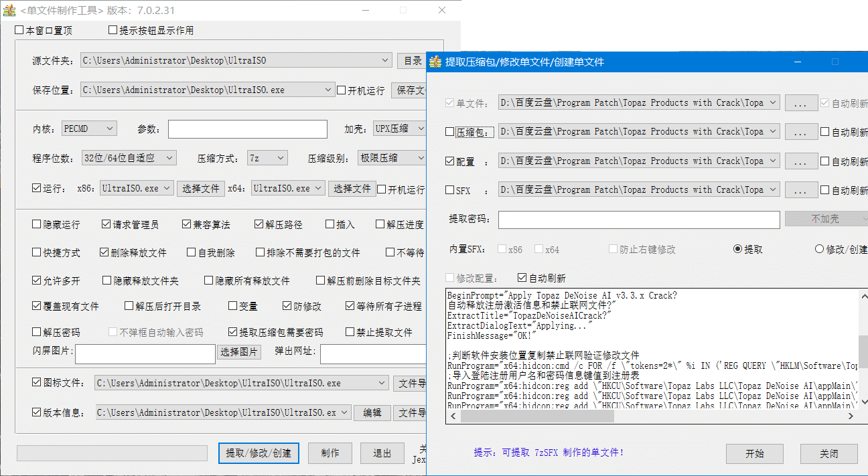This screenshot has height=476, width=868.
Task: Click 选择文件 button for x86
Action: click(x=201, y=188)
